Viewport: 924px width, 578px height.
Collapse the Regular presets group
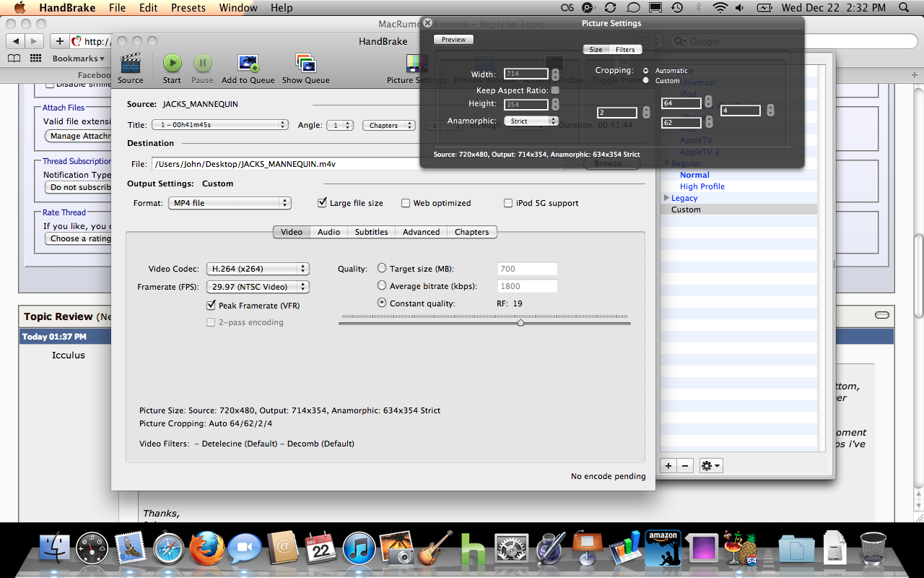(x=666, y=163)
